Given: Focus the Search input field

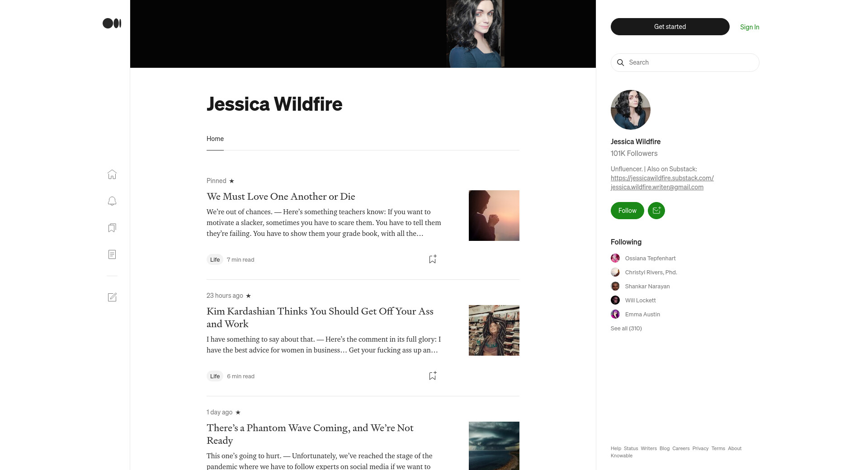Looking at the screenshot, I should tap(685, 62).
